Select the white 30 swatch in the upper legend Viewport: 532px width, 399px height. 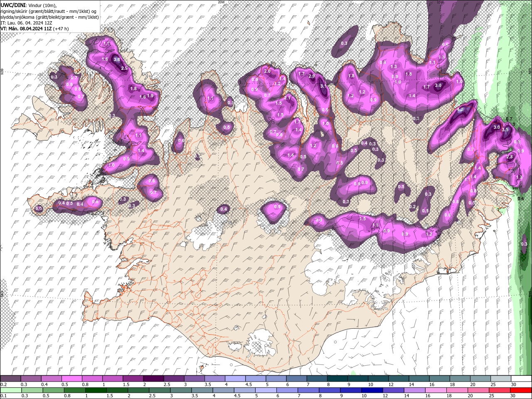(521, 378)
